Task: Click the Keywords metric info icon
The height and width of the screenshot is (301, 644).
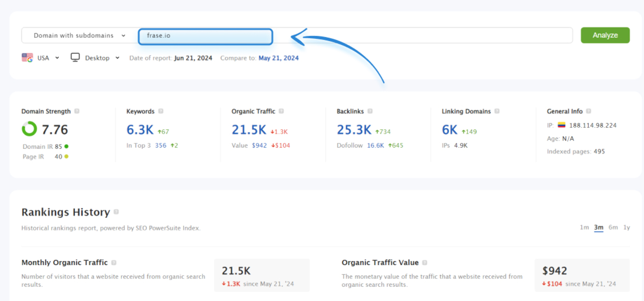Action: point(160,111)
